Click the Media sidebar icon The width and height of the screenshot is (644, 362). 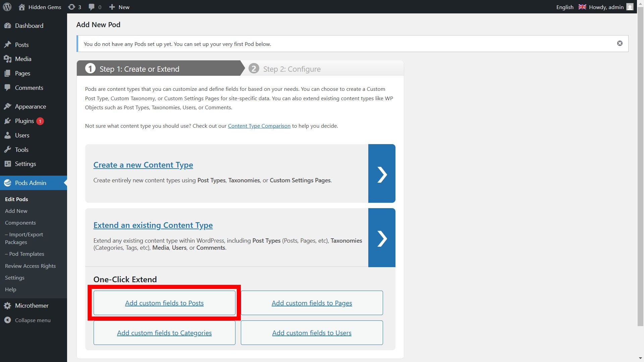point(8,59)
